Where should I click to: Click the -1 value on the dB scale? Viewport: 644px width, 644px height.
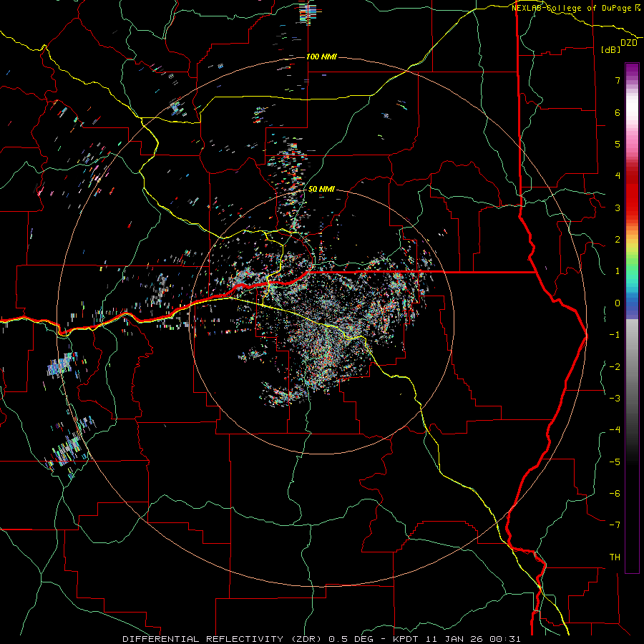(x=615, y=335)
